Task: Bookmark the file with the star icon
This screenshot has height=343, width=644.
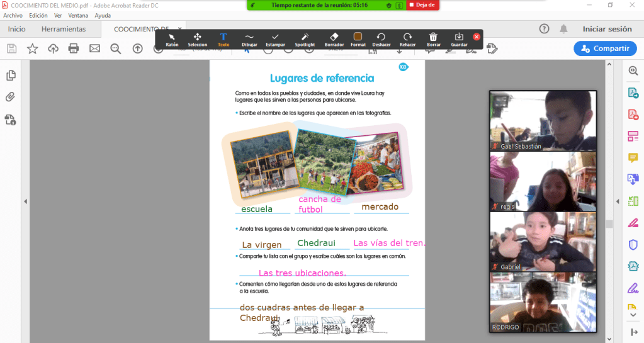Action: 32,48
